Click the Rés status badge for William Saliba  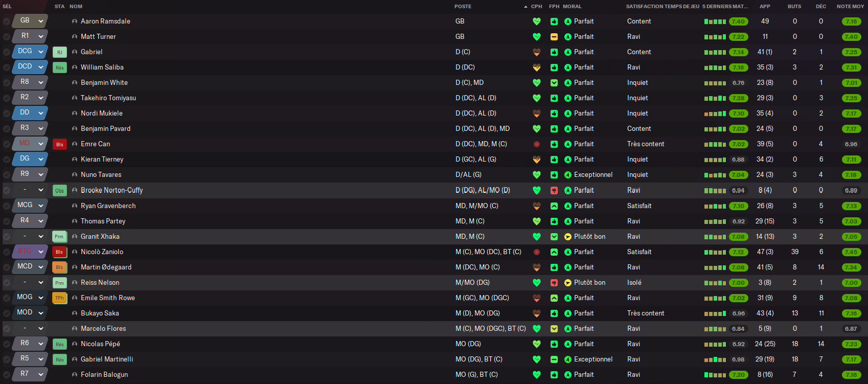[x=60, y=67]
